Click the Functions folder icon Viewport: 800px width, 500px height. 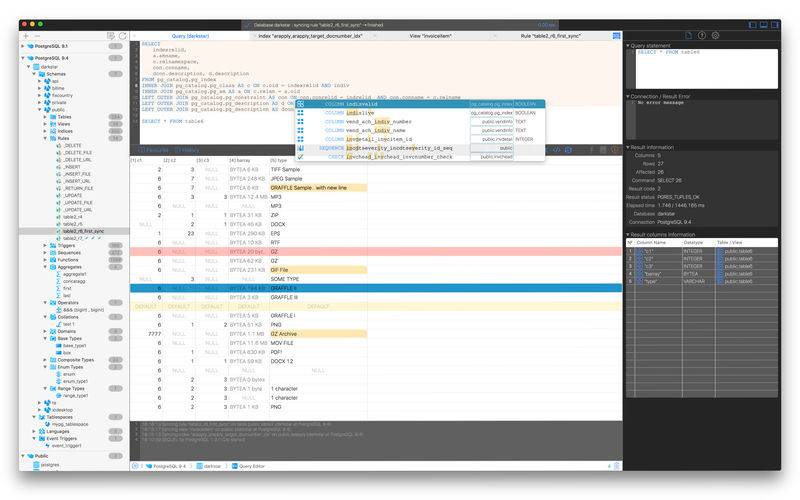pos(53,260)
